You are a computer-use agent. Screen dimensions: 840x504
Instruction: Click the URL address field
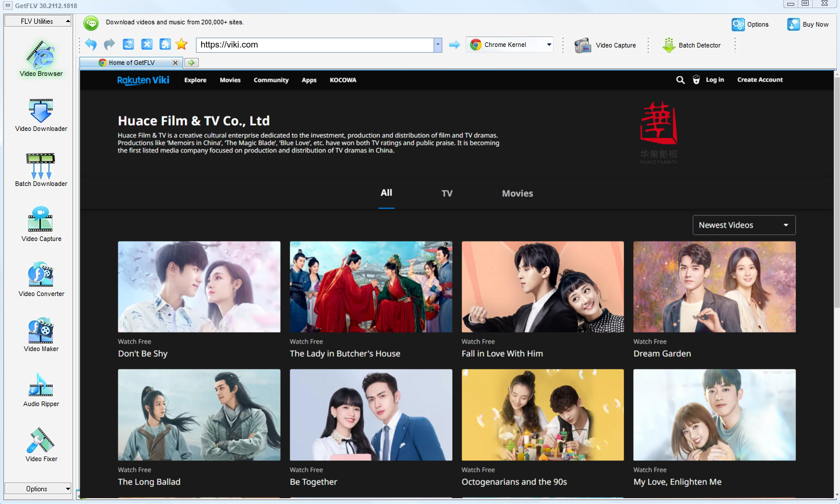315,45
